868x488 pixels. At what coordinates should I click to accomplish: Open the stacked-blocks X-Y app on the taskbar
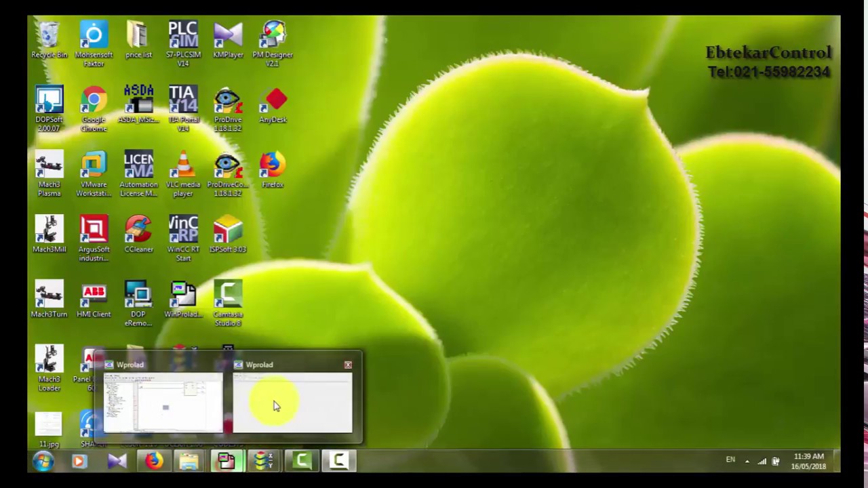(264, 462)
